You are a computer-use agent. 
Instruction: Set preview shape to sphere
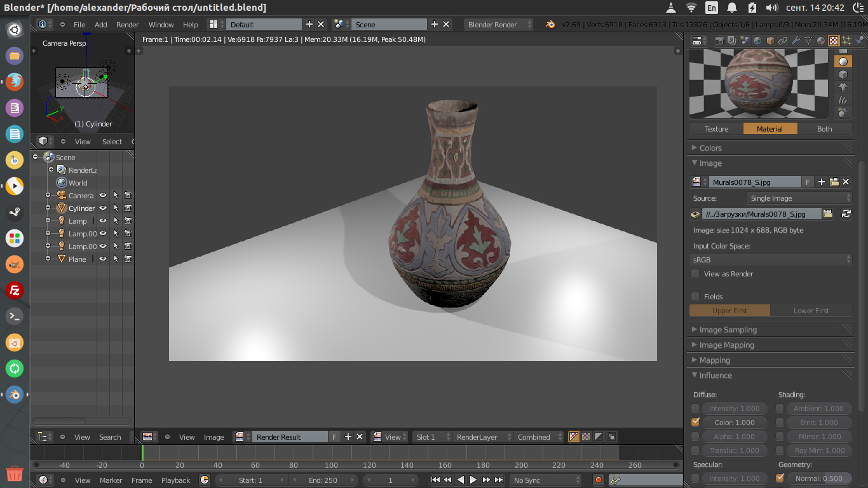click(843, 62)
